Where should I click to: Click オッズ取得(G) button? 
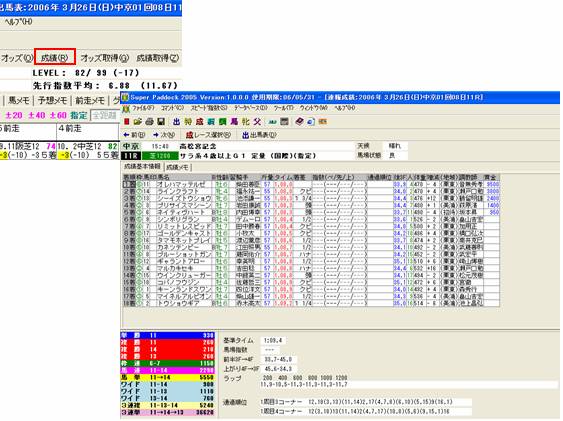(104, 57)
